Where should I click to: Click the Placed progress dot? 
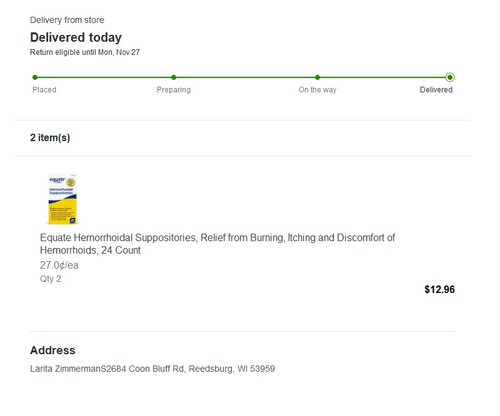35,77
